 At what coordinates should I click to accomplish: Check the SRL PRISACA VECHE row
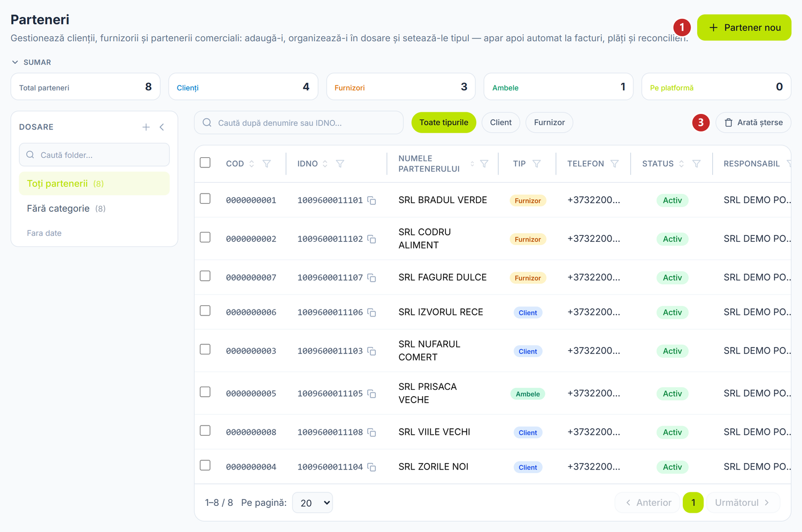pyautogui.click(x=205, y=392)
